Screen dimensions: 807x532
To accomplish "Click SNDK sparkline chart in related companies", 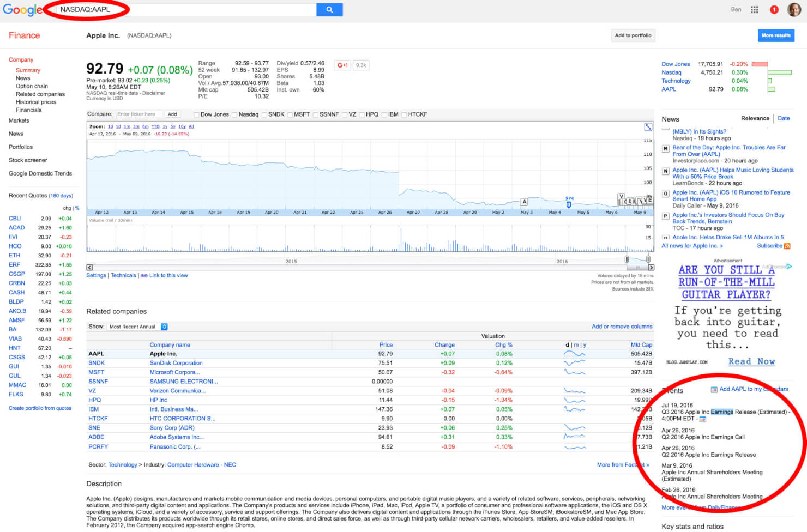I will click(574, 363).
